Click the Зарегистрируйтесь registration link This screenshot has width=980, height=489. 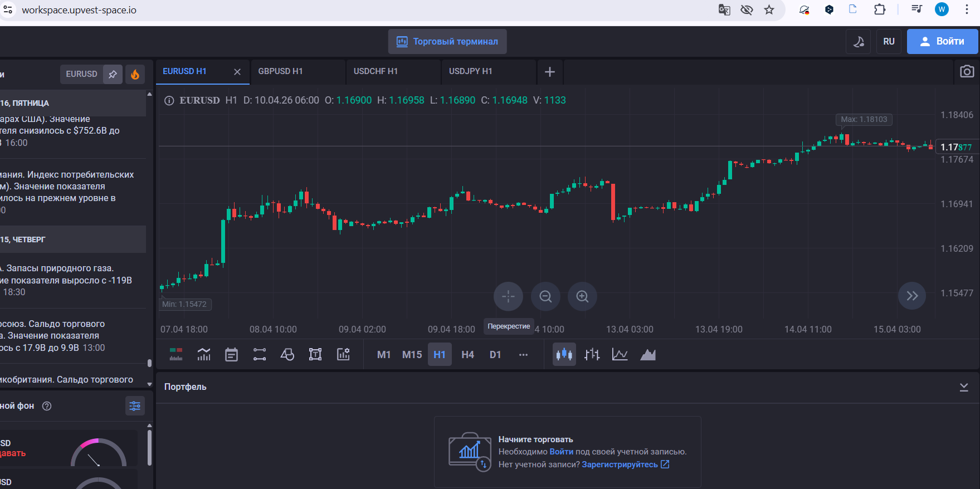click(620, 464)
